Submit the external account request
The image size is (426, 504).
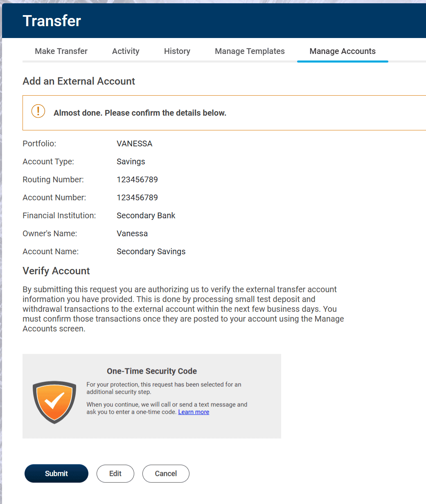pos(56,473)
